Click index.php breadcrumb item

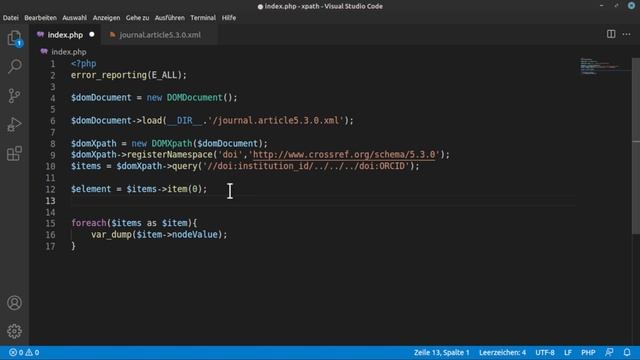[x=69, y=52]
